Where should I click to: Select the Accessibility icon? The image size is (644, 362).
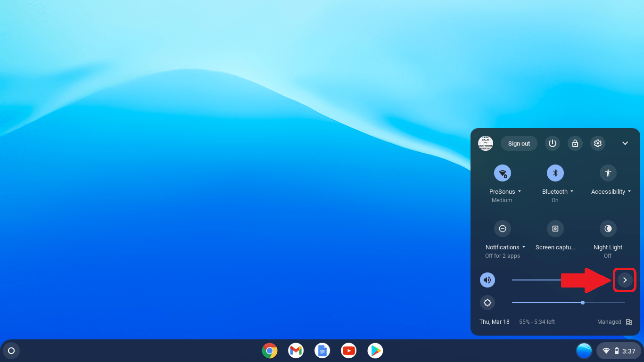tap(608, 173)
